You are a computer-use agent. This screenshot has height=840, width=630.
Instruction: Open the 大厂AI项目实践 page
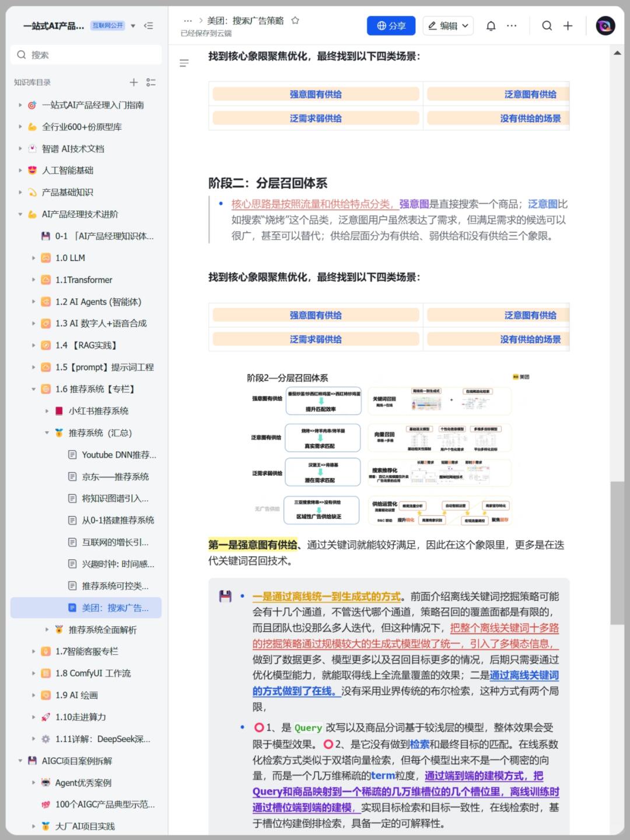pyautogui.click(x=86, y=826)
